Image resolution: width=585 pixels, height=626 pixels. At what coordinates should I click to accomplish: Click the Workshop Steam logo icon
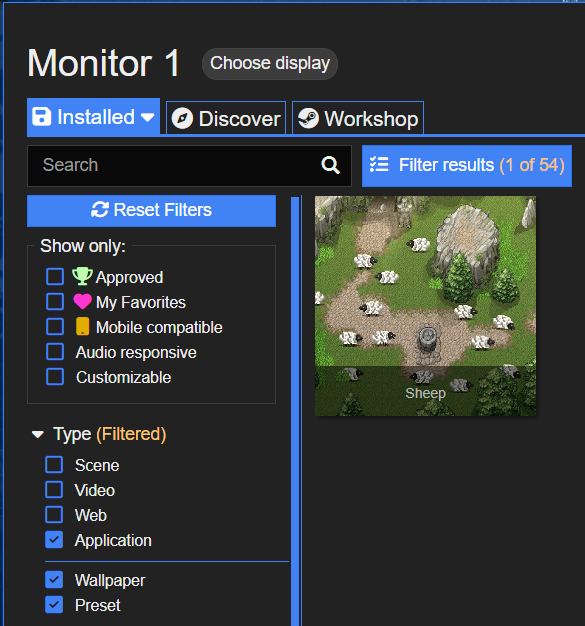(x=308, y=119)
